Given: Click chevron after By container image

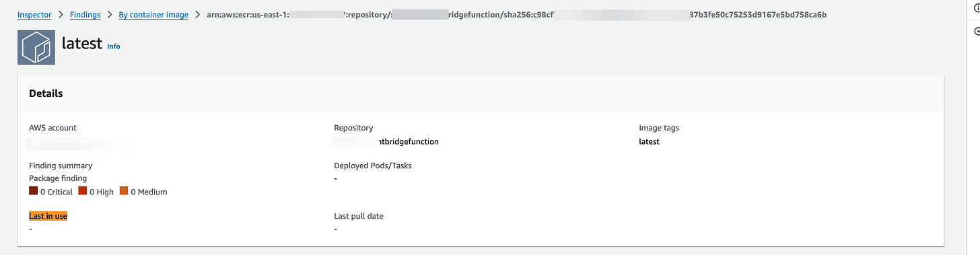Looking at the screenshot, I should point(197,14).
